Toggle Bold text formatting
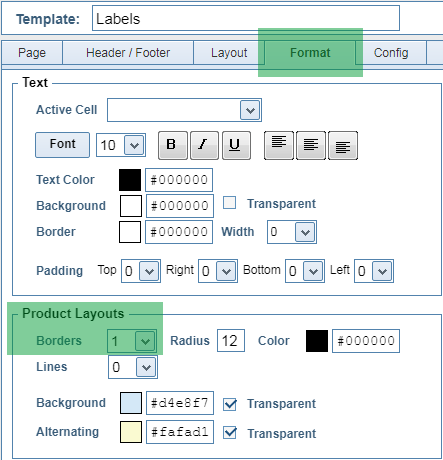Image resolution: width=443 pixels, height=460 pixels. coord(173,145)
